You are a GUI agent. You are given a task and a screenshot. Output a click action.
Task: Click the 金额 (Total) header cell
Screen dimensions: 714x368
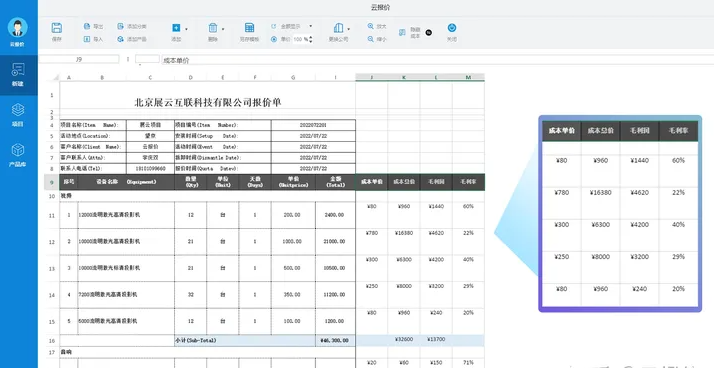[335, 182]
